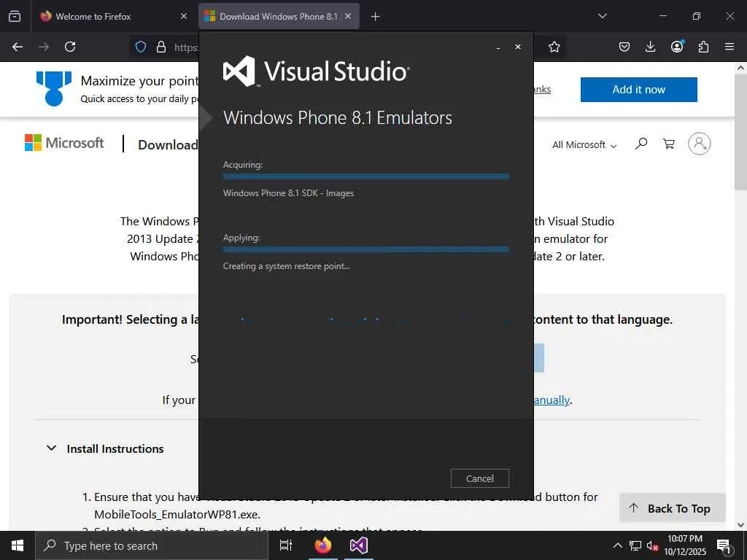Open the notification center
The image size is (747, 560).
click(724, 545)
